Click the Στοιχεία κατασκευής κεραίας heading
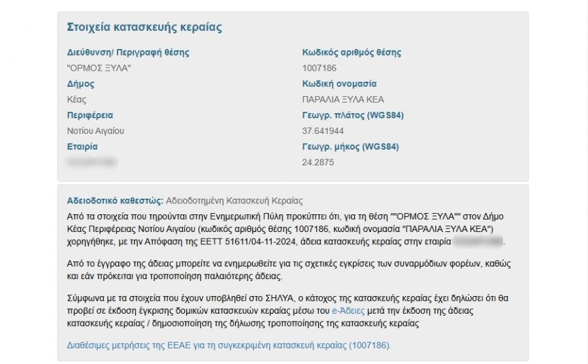588x364 pixels. [x=144, y=27]
